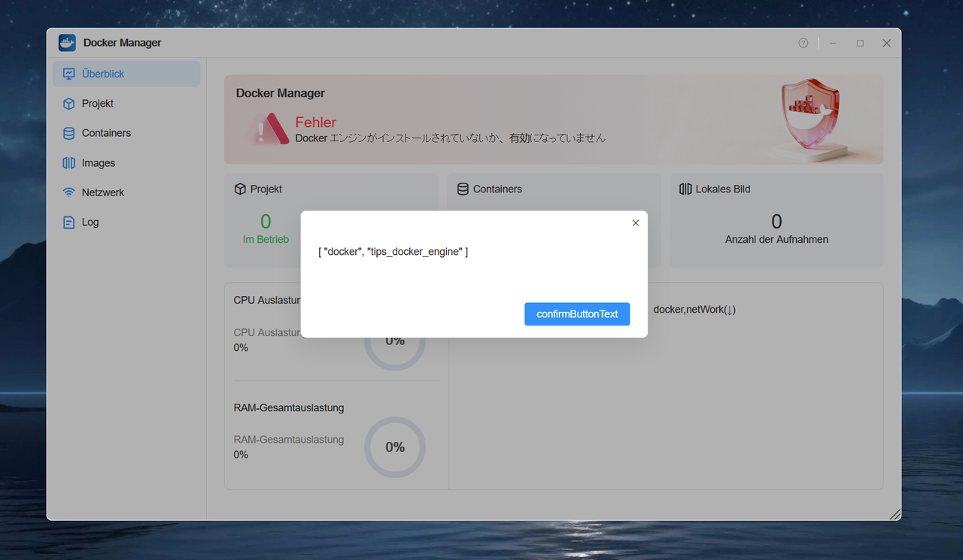Open help via the question mark icon
Viewport: 963px width, 560px height.
pos(804,43)
